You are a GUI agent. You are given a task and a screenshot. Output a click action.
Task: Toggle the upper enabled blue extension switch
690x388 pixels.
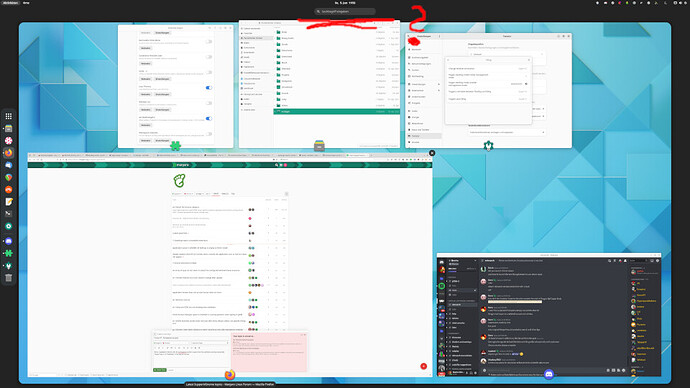[209, 88]
